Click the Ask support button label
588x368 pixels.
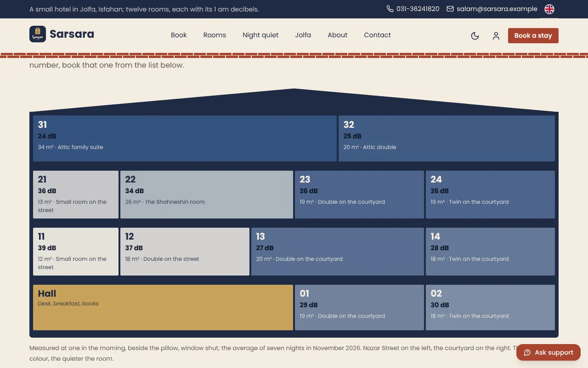(554, 353)
